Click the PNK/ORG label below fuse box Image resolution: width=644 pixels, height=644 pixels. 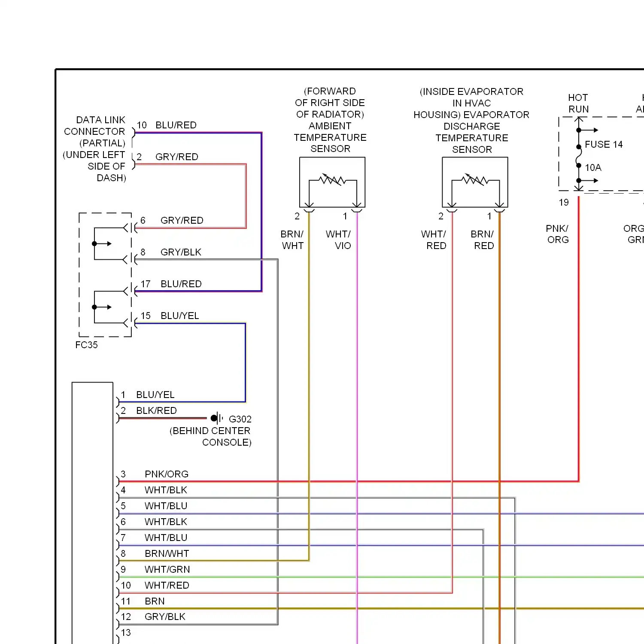point(558,234)
